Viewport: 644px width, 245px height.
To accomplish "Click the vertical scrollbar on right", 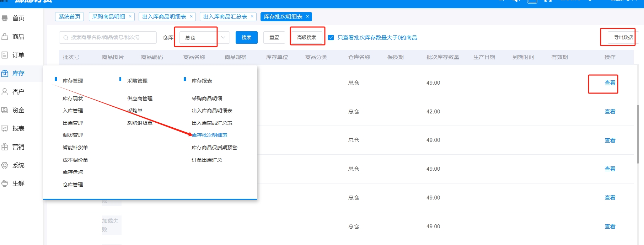I will coord(638,135).
